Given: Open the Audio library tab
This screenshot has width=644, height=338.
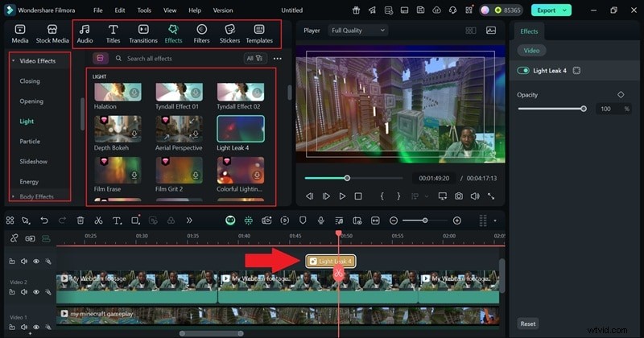Looking at the screenshot, I should click(85, 34).
